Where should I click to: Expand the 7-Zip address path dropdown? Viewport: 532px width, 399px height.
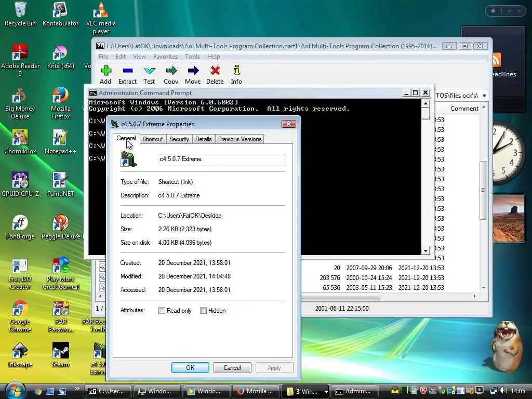(x=484, y=96)
